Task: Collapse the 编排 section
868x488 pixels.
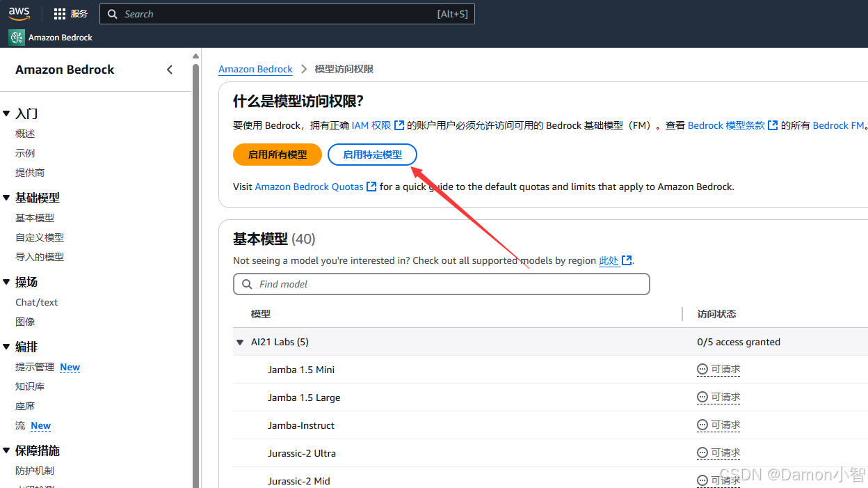Action: click(6, 347)
